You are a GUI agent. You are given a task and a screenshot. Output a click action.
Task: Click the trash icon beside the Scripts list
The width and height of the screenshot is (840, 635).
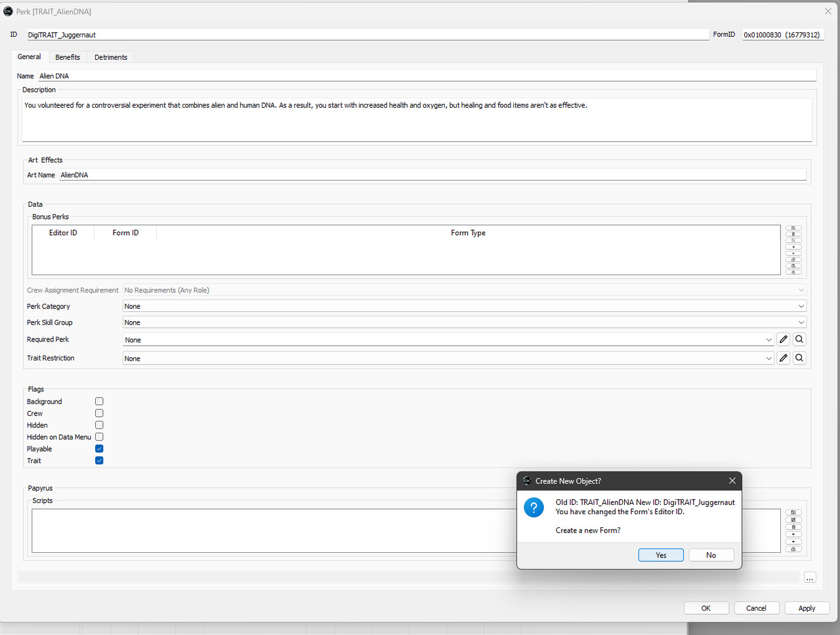pos(793,527)
